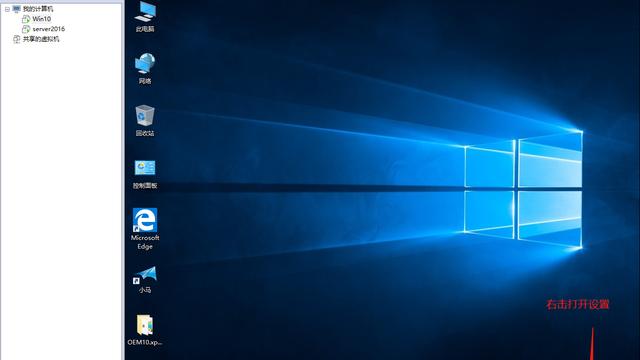640x360 pixels.
Task: Select the 小马 paper plane shortcut
Action: click(145, 280)
